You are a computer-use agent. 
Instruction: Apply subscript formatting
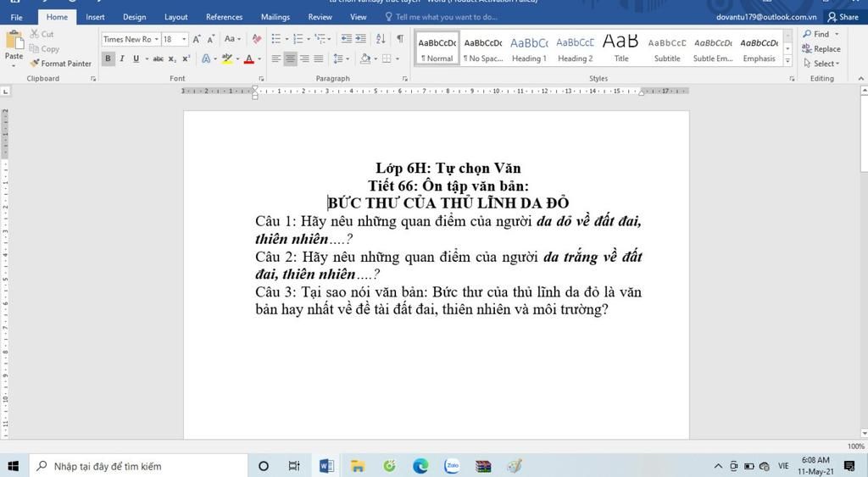coord(172,58)
